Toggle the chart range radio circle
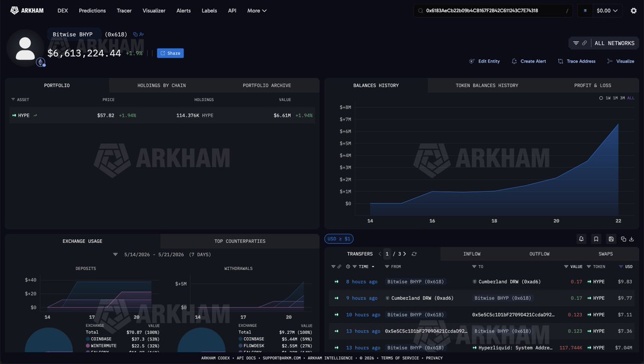This screenshot has height=364, width=644. [x=601, y=98]
